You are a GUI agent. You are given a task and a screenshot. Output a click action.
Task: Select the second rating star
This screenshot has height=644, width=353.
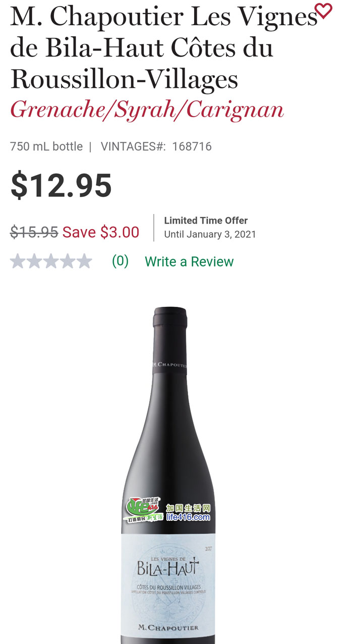tap(34, 261)
